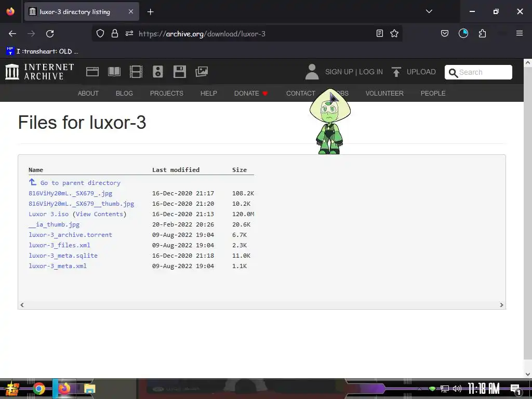Open the site permissions icon in address bar

click(129, 34)
